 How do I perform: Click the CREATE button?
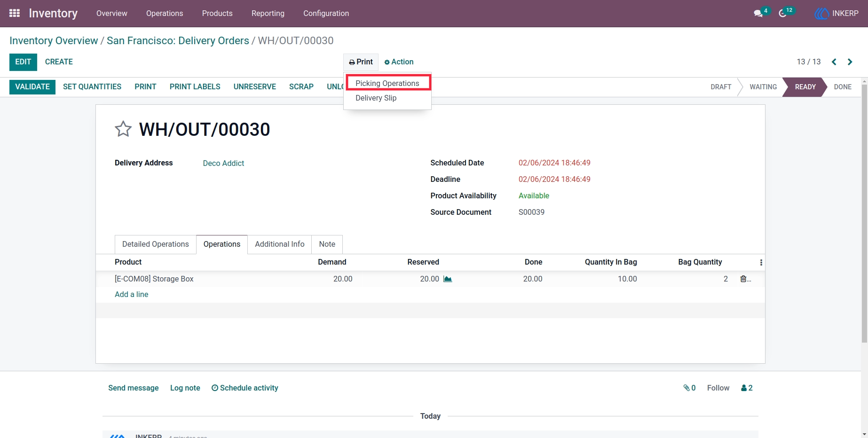pyautogui.click(x=59, y=62)
